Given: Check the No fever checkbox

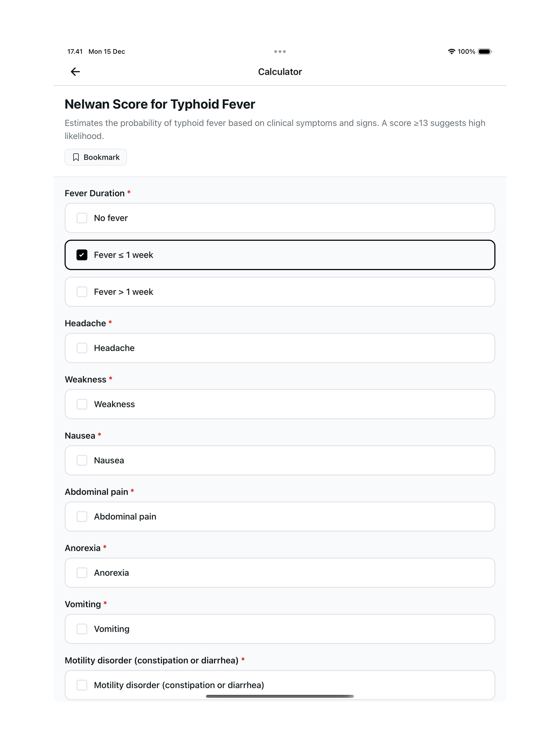Looking at the screenshot, I should coord(82,218).
